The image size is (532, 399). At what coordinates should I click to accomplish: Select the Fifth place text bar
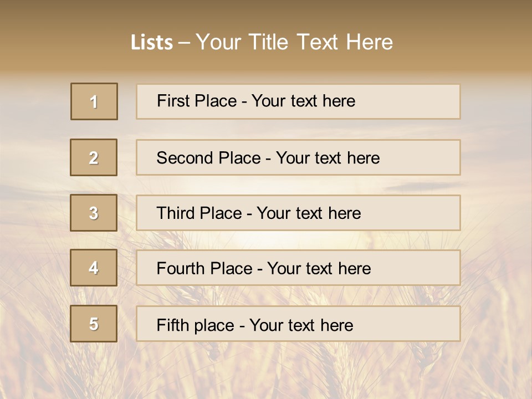tap(298, 324)
